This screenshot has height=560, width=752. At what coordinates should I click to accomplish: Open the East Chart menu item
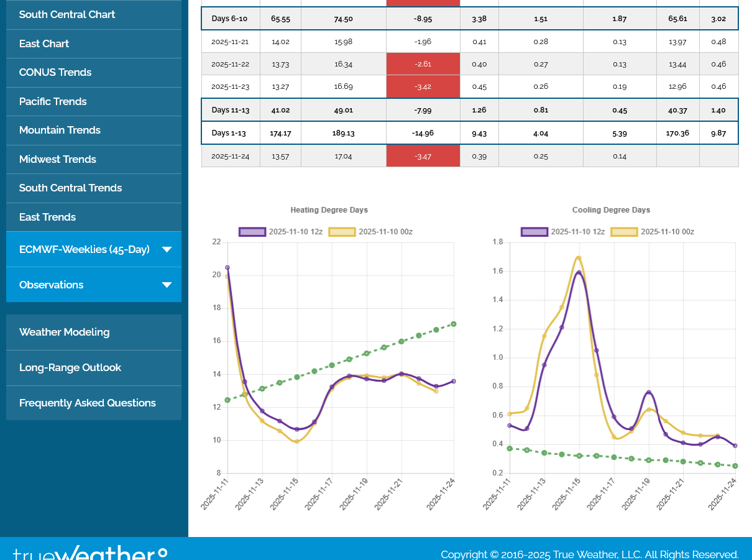coord(44,44)
